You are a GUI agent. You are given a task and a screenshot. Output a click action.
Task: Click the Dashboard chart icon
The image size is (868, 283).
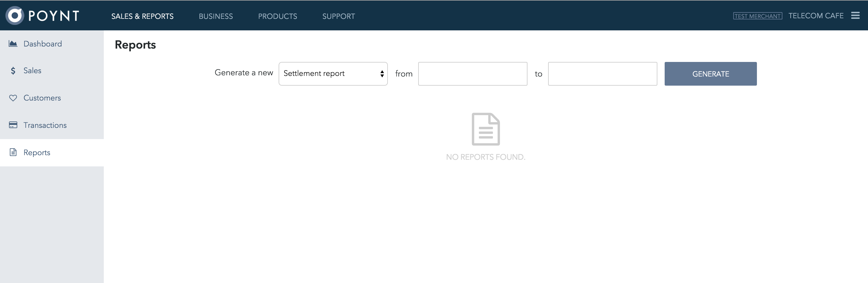(x=13, y=43)
